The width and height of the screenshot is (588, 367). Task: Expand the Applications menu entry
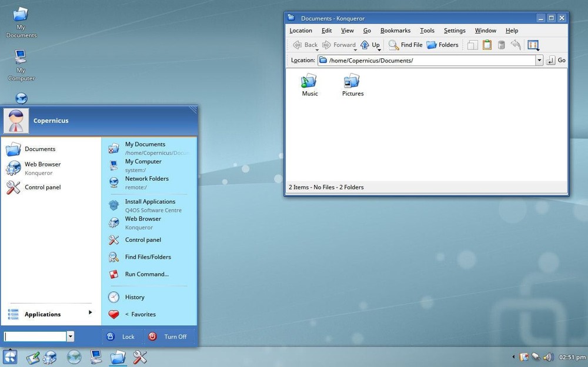coord(42,314)
